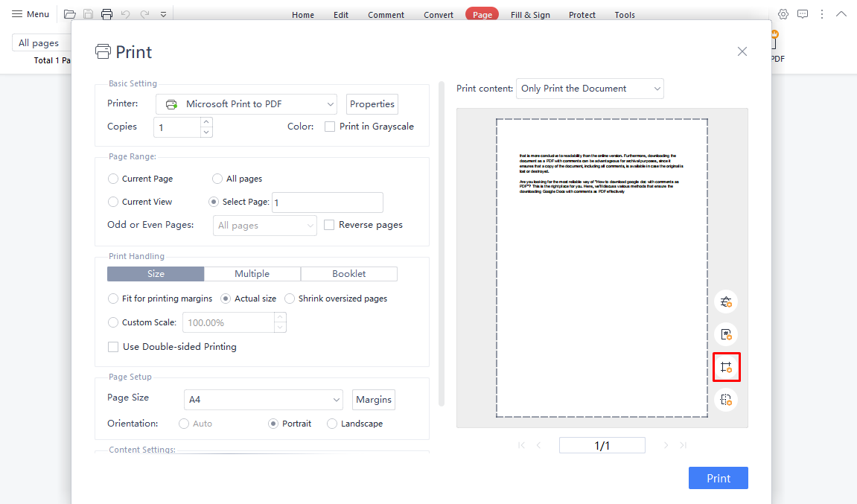Open the settings gear icon at top right
The height and width of the screenshot is (504, 857).
click(783, 14)
